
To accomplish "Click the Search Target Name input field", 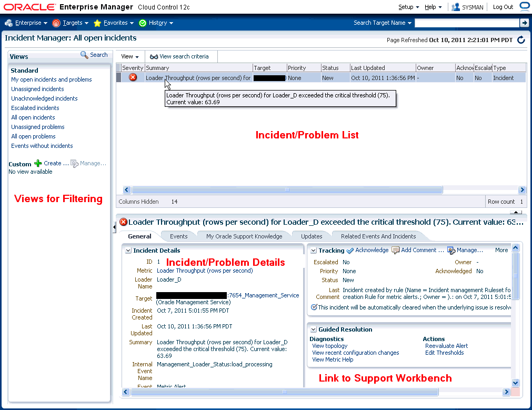I will 467,23.
